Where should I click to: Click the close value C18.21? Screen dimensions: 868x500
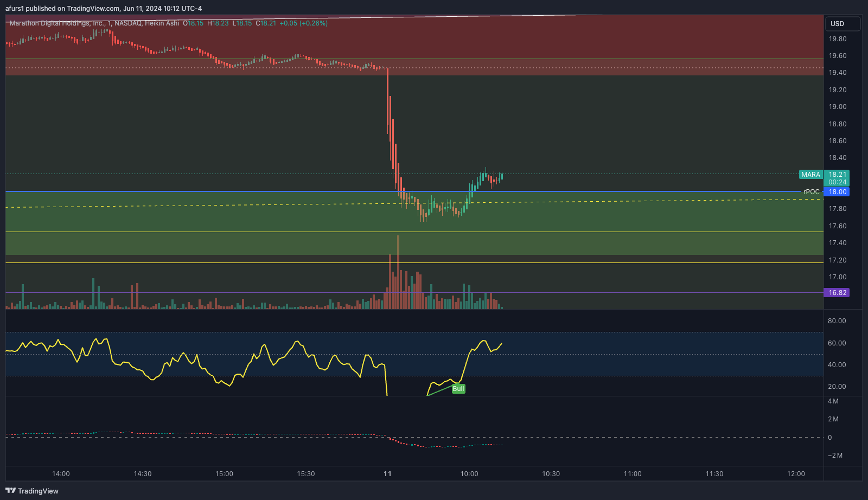266,23
